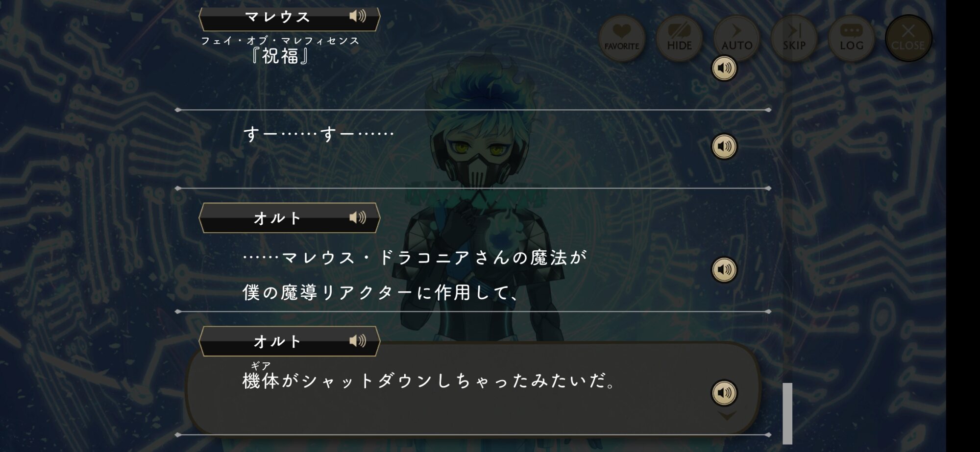Play voice for シャットダウン line
Screen dimensions: 980x452
point(724,393)
